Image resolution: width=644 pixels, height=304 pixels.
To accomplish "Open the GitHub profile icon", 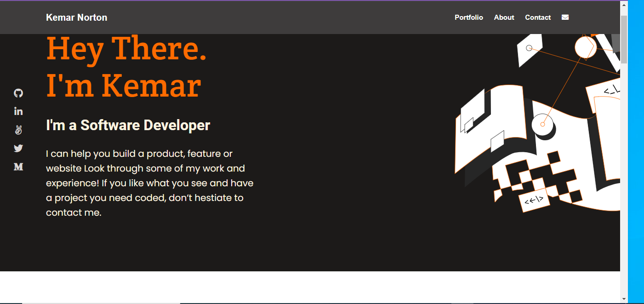I will (x=18, y=93).
